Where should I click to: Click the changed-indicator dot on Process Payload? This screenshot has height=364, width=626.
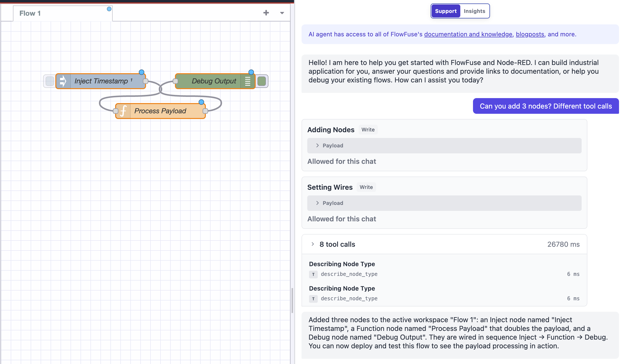point(201,102)
